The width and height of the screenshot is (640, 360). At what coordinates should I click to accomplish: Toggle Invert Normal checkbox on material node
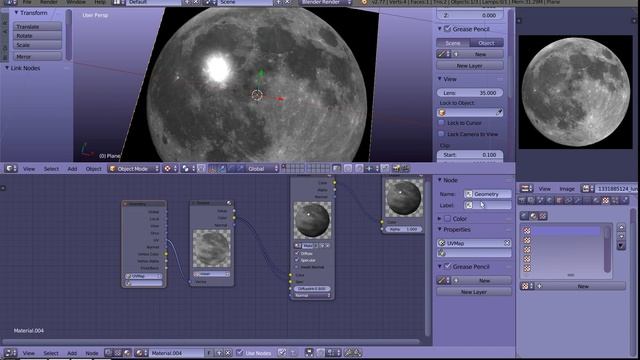pyautogui.click(x=297, y=267)
